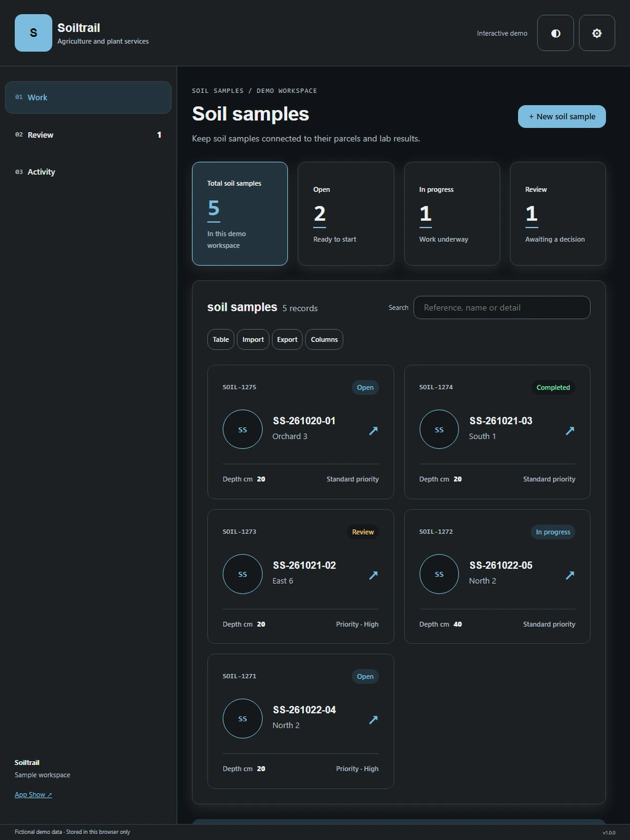Click the Review count badge 1 in sidebar

(159, 135)
